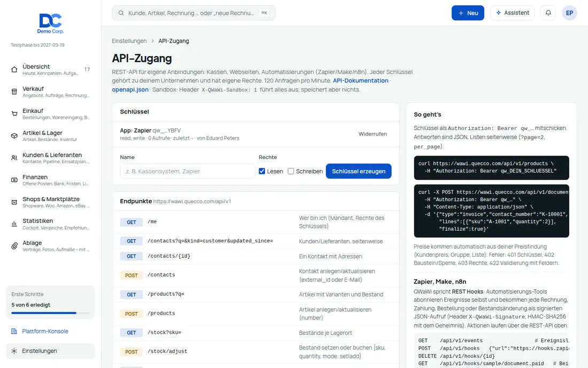Click the Erste Schritte card
Viewport: 588px width, 368px height.
pos(51,302)
